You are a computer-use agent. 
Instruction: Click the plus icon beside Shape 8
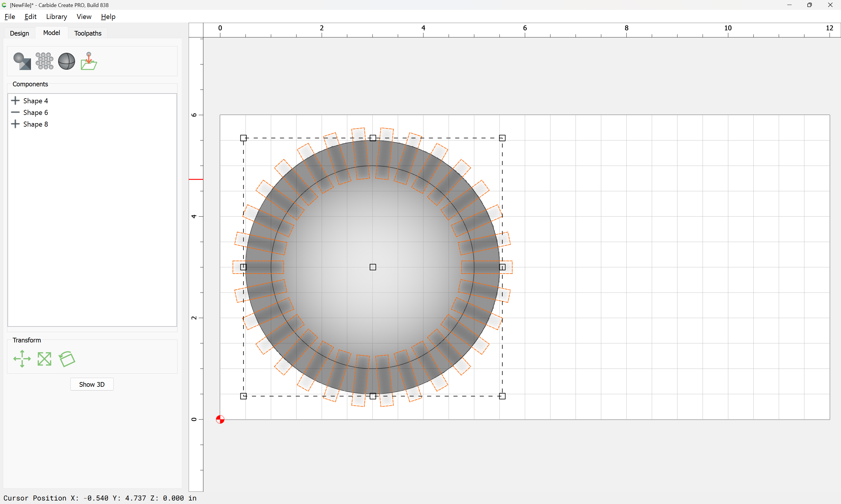pyautogui.click(x=15, y=124)
